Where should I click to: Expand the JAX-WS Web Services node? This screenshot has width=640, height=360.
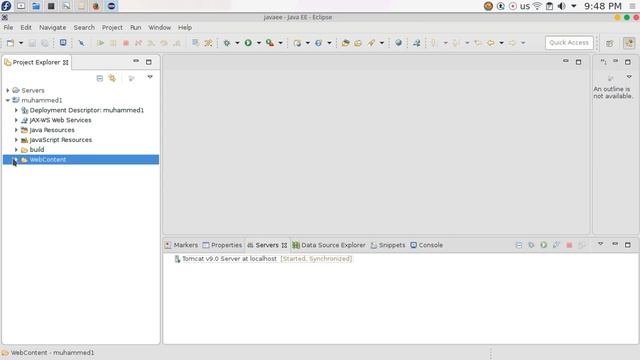tap(16, 120)
